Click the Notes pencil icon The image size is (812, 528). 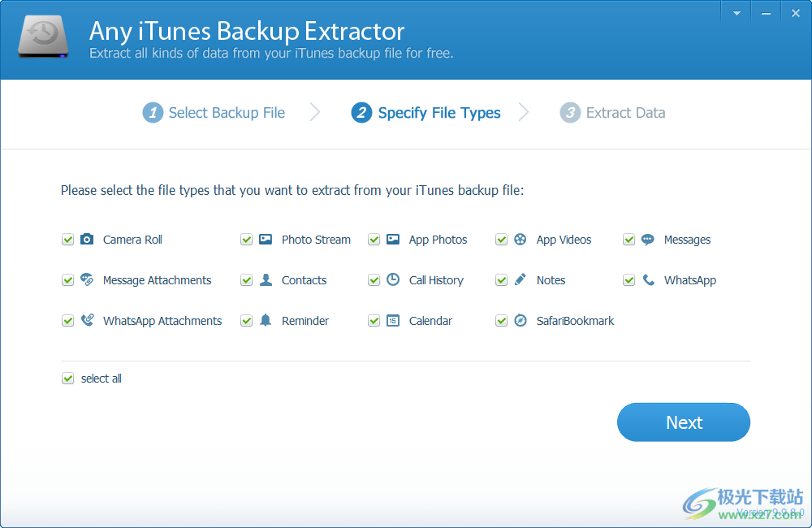click(520, 280)
